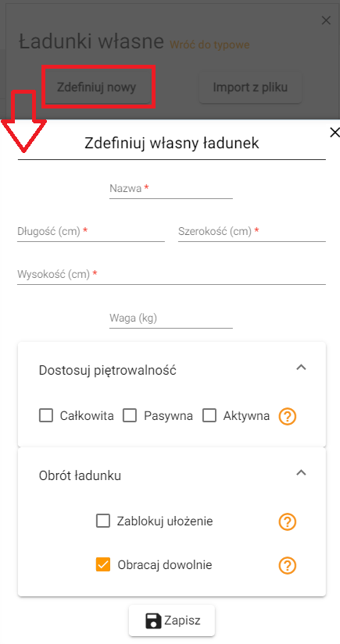
Task: Click the Import z pliku button
Action: [250, 87]
